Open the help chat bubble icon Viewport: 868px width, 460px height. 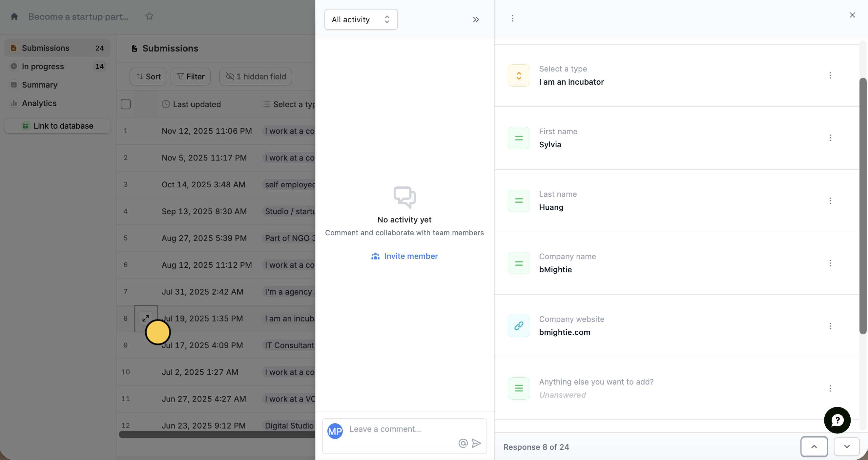[x=837, y=420]
